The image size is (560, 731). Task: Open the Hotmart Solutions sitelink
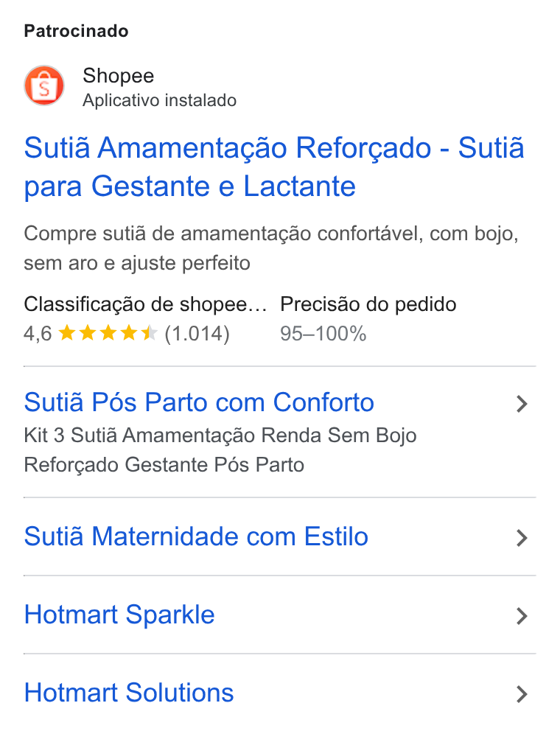click(129, 693)
